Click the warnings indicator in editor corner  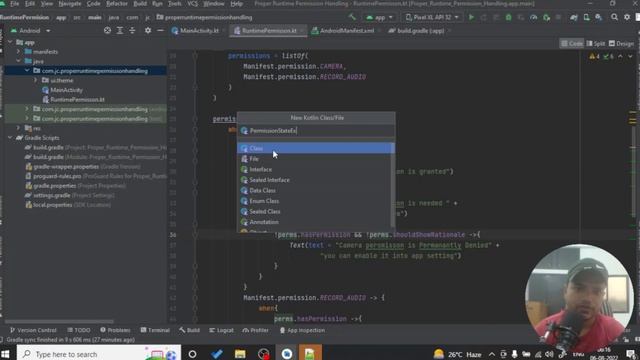tap(594, 56)
